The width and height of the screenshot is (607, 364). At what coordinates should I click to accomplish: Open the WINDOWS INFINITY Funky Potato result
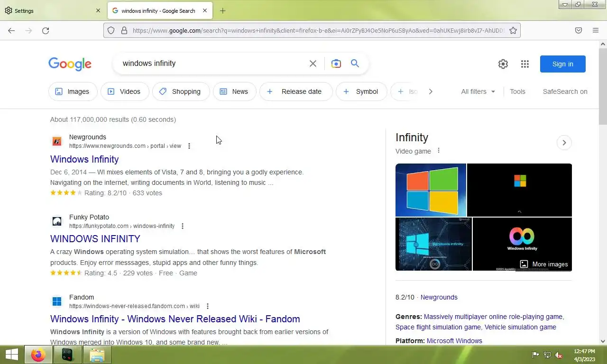95,239
